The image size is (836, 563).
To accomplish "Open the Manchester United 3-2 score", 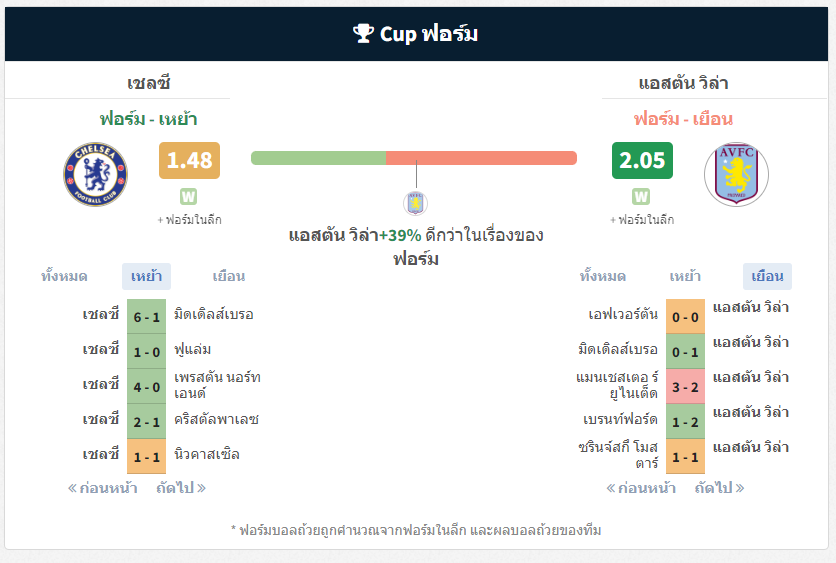I will pos(685,387).
